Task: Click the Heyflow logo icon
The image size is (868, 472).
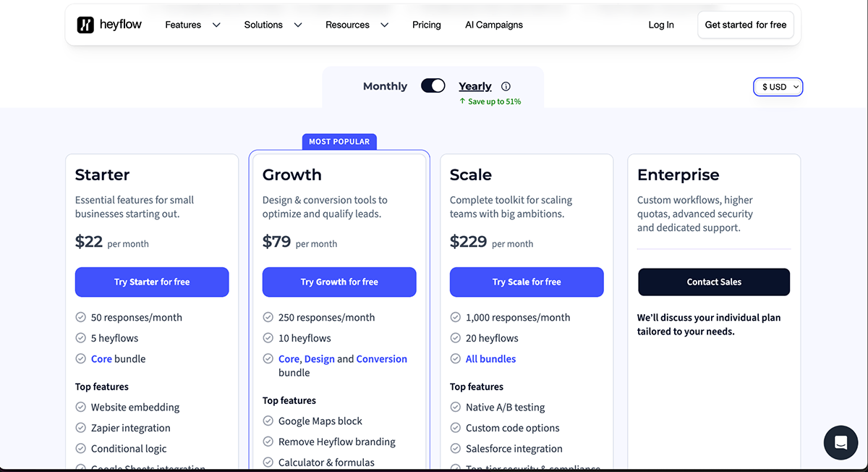Action: [85, 25]
